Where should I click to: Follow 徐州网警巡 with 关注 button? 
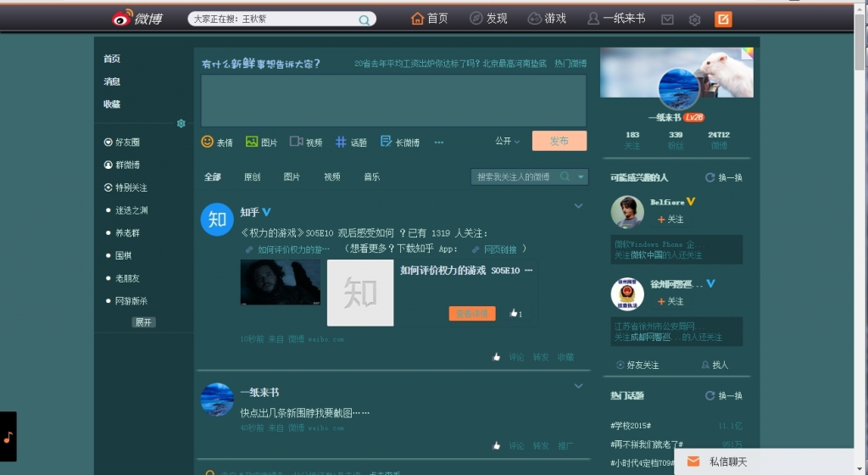(x=670, y=301)
